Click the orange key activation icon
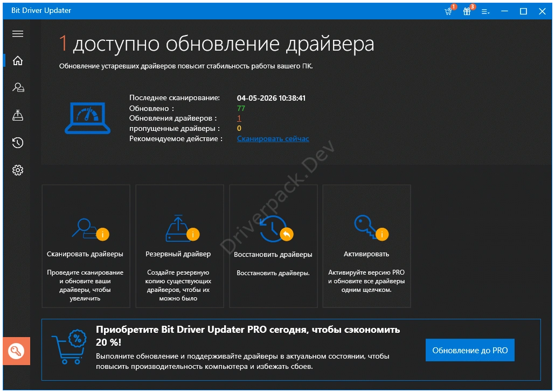The image size is (555, 392). (x=16, y=351)
